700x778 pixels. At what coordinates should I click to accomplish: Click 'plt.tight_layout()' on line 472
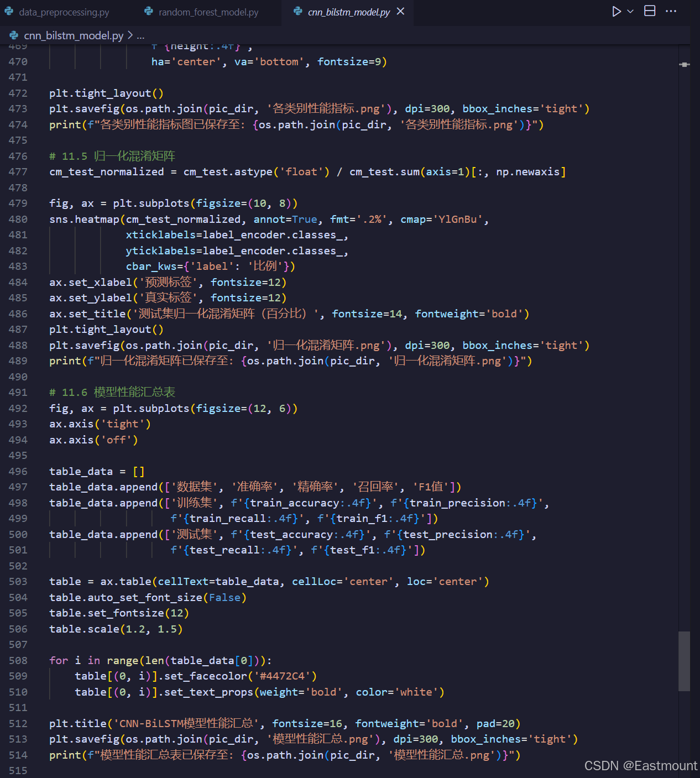click(x=106, y=93)
